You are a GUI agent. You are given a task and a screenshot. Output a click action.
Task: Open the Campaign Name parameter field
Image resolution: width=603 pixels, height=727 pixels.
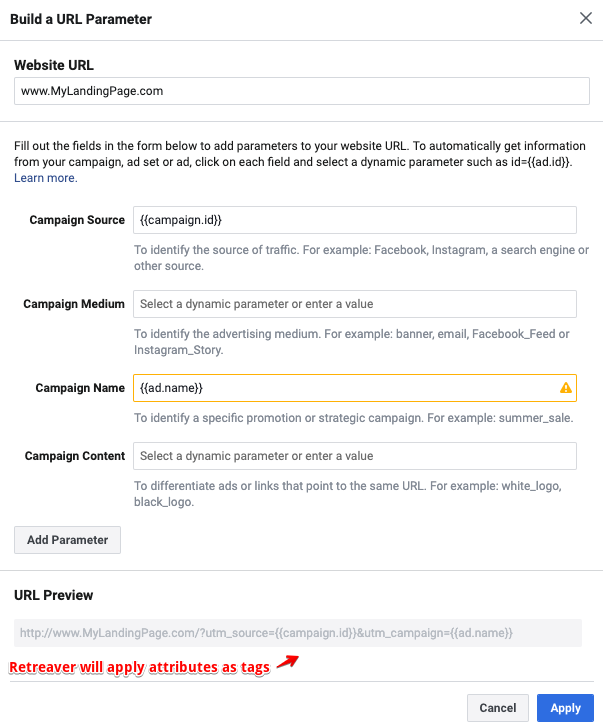(355, 388)
